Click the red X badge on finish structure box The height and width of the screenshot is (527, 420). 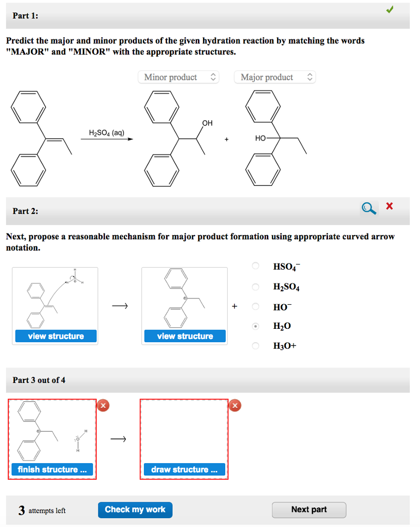(103, 406)
